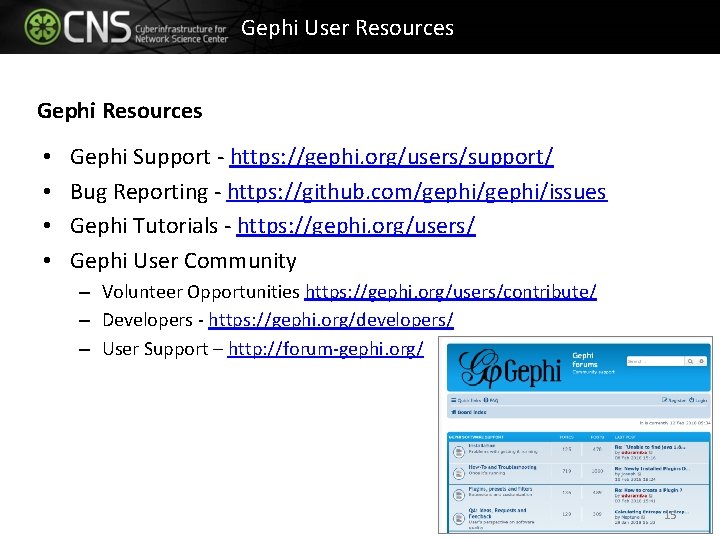The width and height of the screenshot is (720, 540).
Task: Open last post 'Unable to find Java'
Action: 650,447
